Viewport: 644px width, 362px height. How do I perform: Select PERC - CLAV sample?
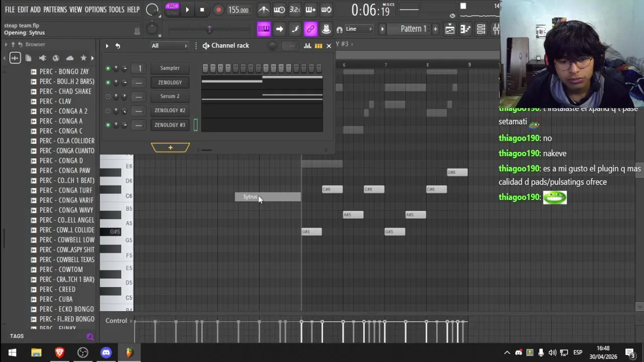[x=55, y=101]
